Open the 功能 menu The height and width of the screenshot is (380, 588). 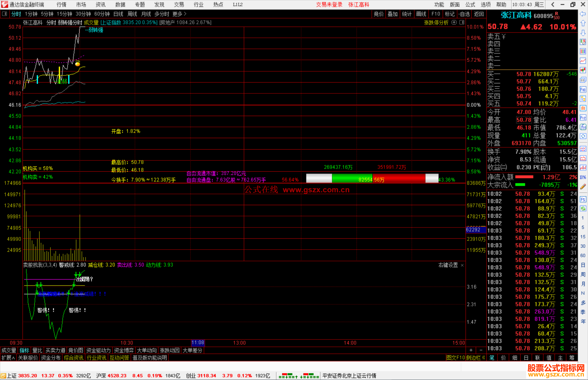pos(439,5)
